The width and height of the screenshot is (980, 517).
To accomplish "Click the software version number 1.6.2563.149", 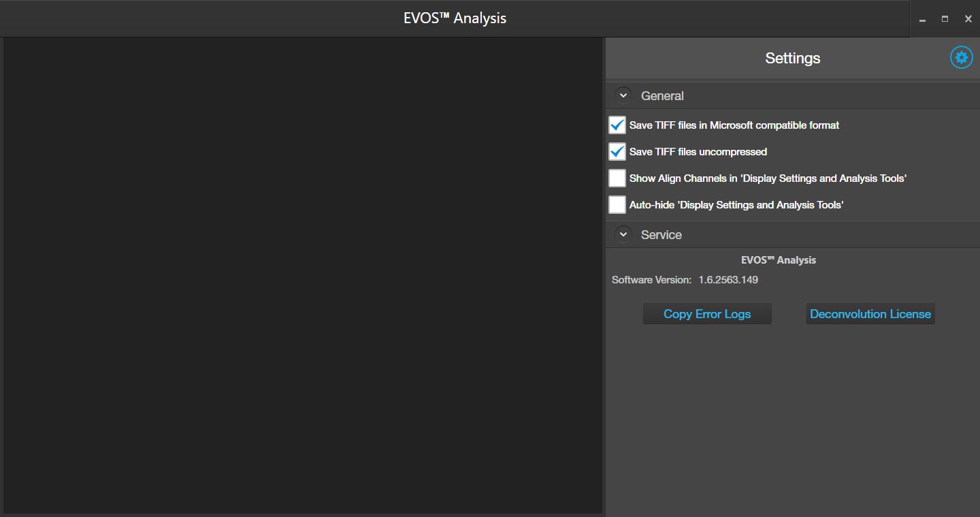I will point(728,280).
